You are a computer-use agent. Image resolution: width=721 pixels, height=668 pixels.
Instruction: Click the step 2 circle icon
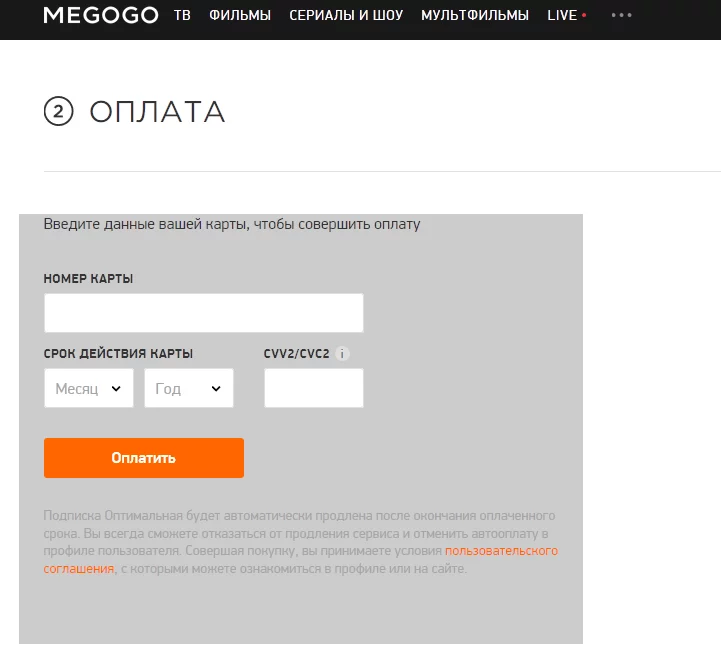tap(59, 112)
